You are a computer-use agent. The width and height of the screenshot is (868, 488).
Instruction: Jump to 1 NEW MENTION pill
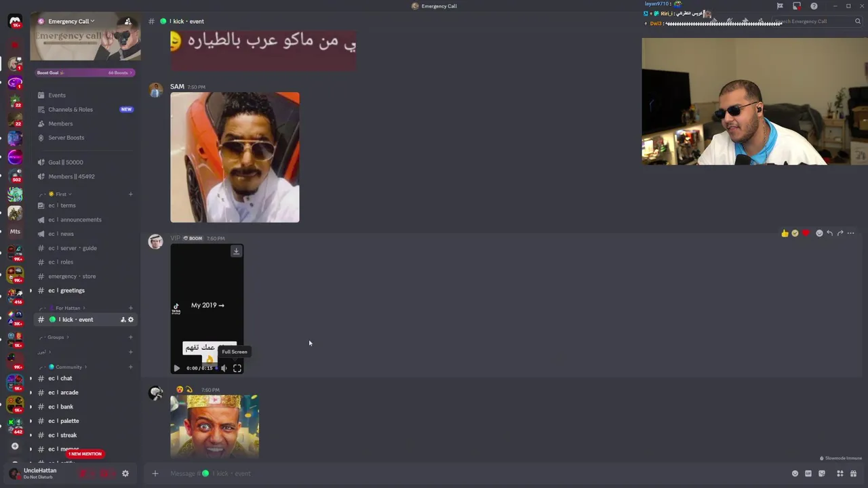[x=85, y=453]
